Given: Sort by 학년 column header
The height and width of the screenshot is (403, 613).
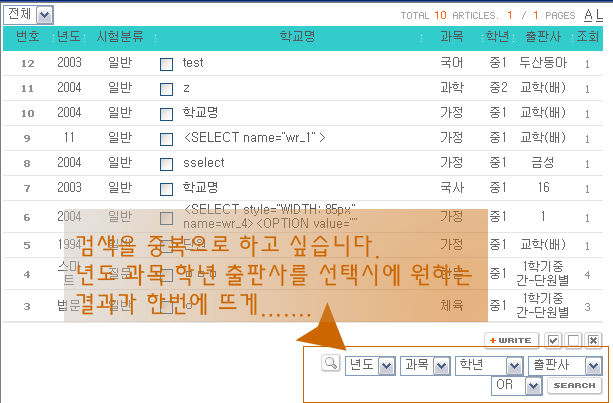Looking at the screenshot, I should tap(497, 36).
